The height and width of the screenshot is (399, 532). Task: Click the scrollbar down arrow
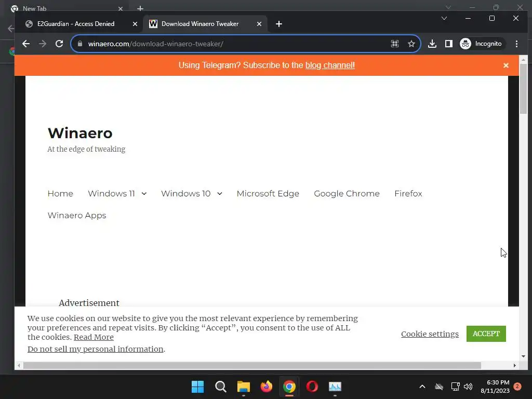(x=523, y=356)
